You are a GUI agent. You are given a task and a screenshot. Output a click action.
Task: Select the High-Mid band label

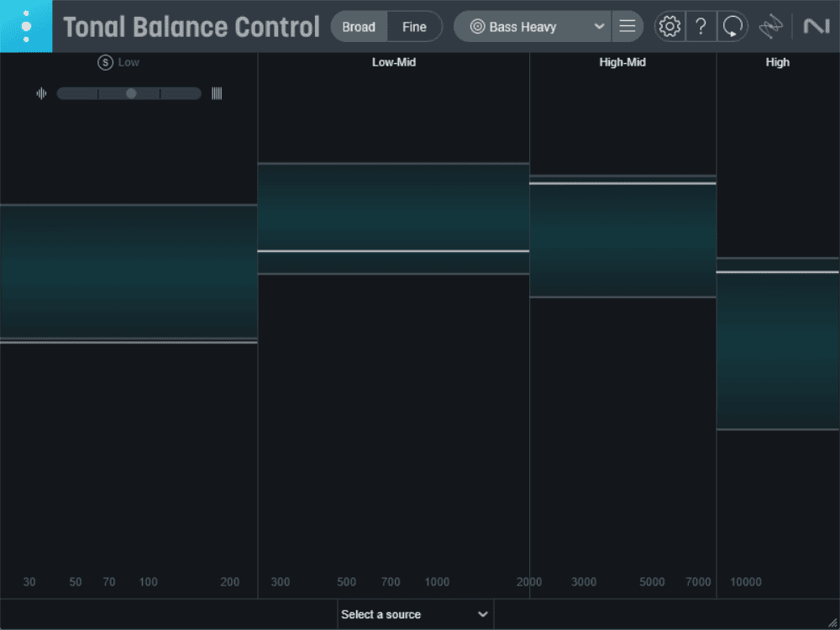click(x=622, y=63)
